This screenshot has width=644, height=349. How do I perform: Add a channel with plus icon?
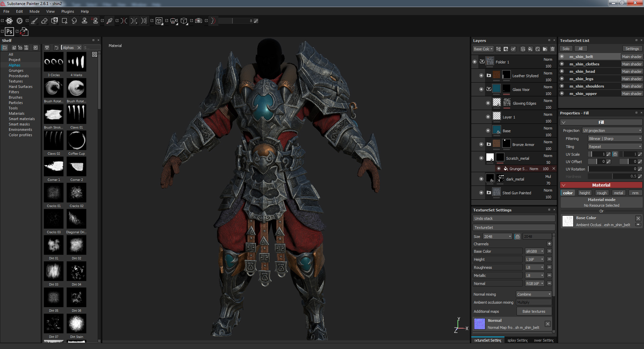coord(549,244)
